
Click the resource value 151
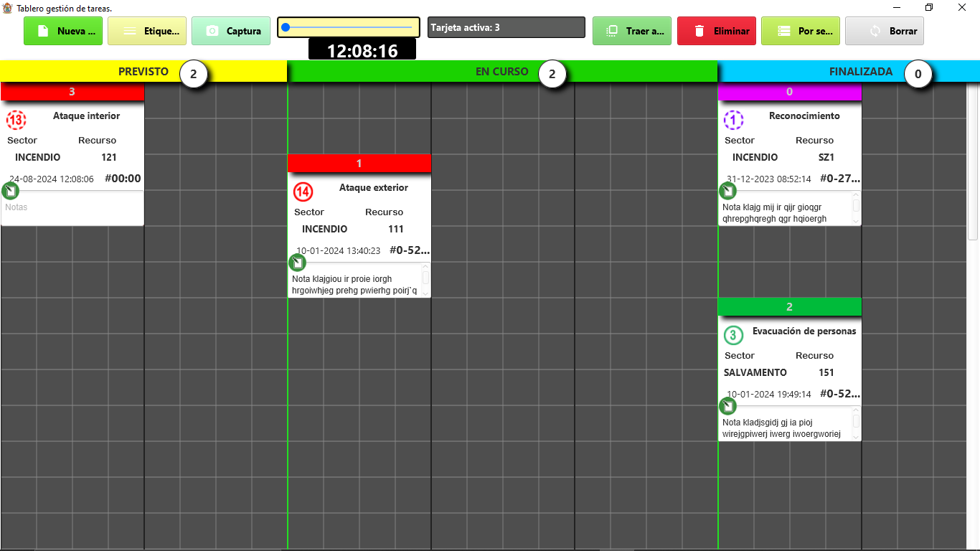tap(826, 372)
